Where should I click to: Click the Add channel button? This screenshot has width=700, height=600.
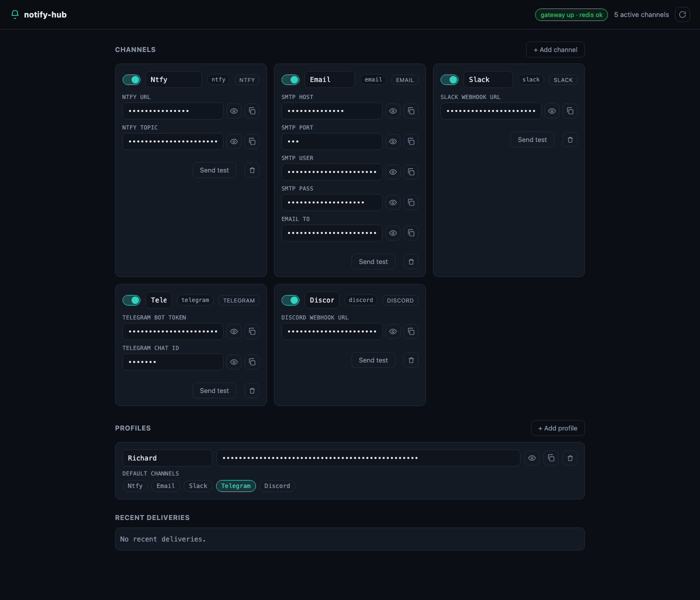pyautogui.click(x=555, y=49)
